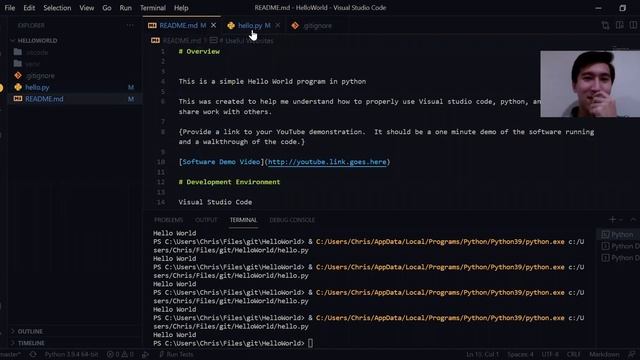Click Run Tests in the status bar
This screenshot has height=360, width=640.
(x=176, y=354)
